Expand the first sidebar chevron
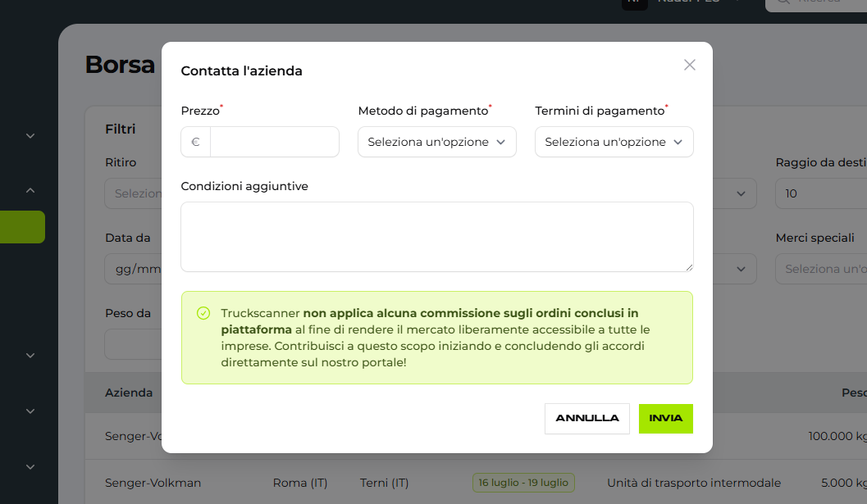Image resolution: width=867 pixels, height=504 pixels. (x=30, y=136)
